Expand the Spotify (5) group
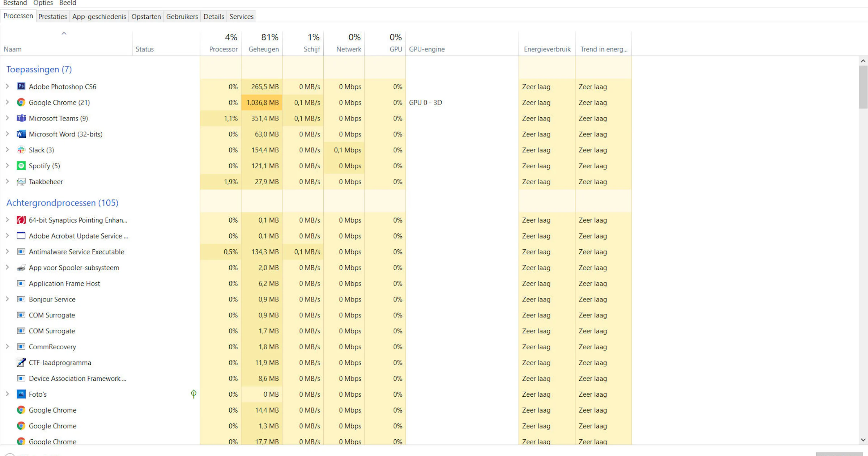This screenshot has height=456, width=868. 7,165
